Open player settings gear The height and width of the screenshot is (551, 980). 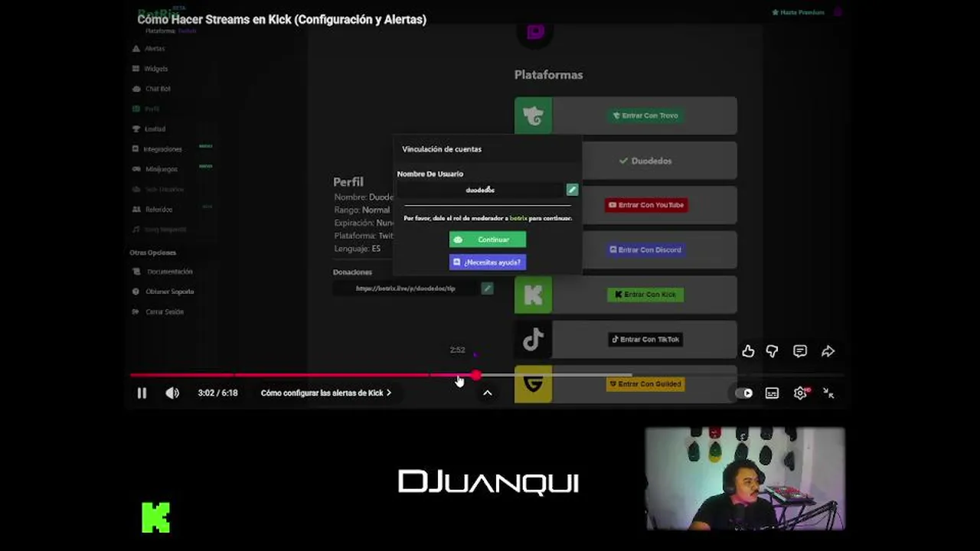[x=800, y=393]
